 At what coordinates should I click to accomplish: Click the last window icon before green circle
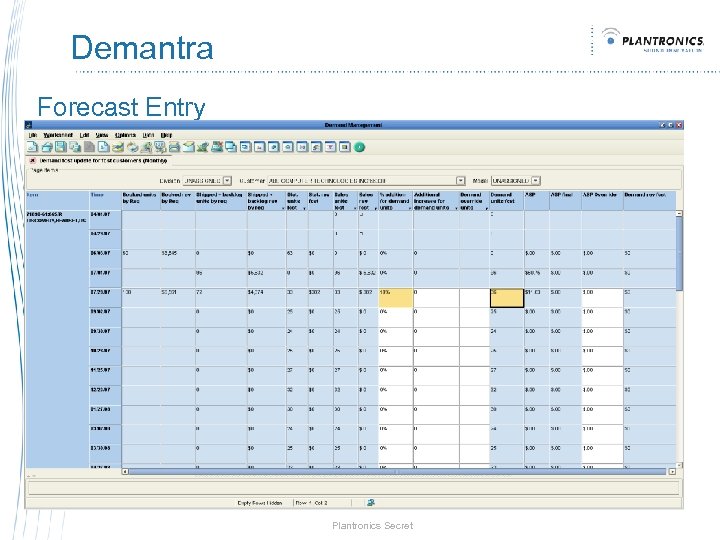(x=345, y=147)
